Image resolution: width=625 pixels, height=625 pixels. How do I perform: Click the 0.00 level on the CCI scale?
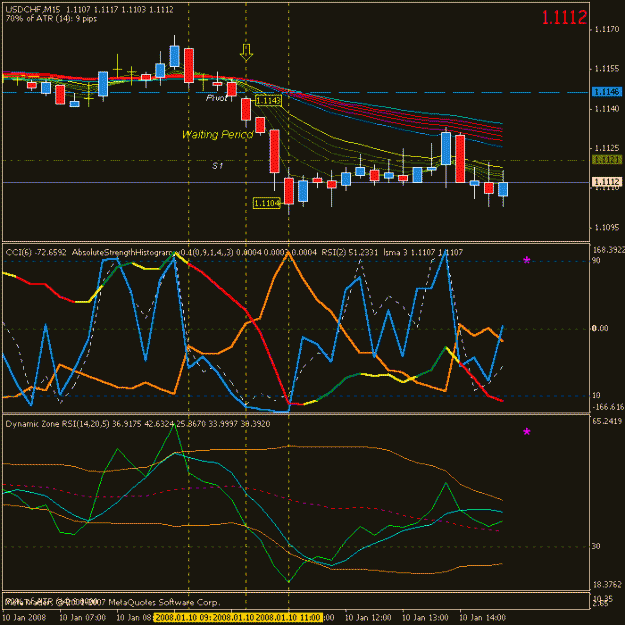coord(600,328)
